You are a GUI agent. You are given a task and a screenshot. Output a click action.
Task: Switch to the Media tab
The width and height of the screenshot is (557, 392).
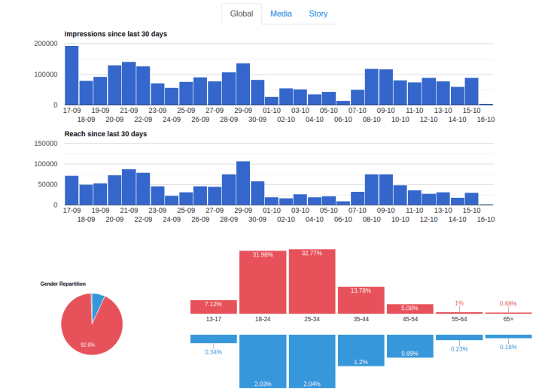point(281,14)
